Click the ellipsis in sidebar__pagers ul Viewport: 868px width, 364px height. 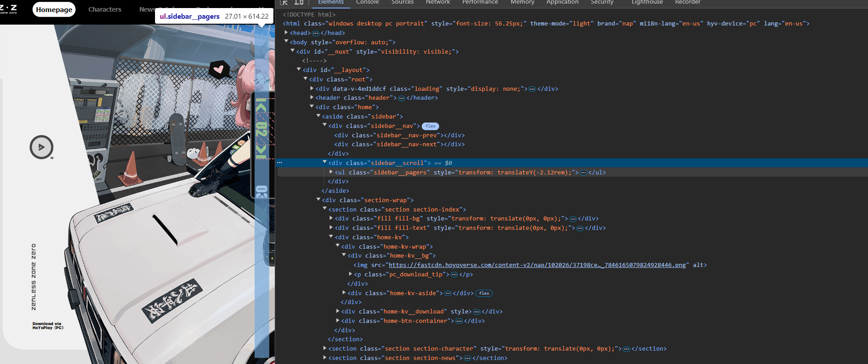tap(583, 173)
